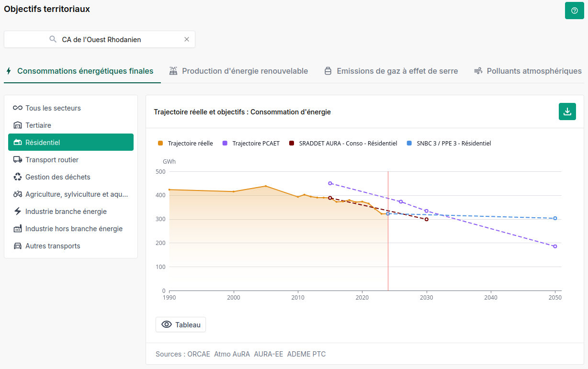Select Tous les secteurs in sidebar
The height and width of the screenshot is (369, 588).
(x=71, y=108)
